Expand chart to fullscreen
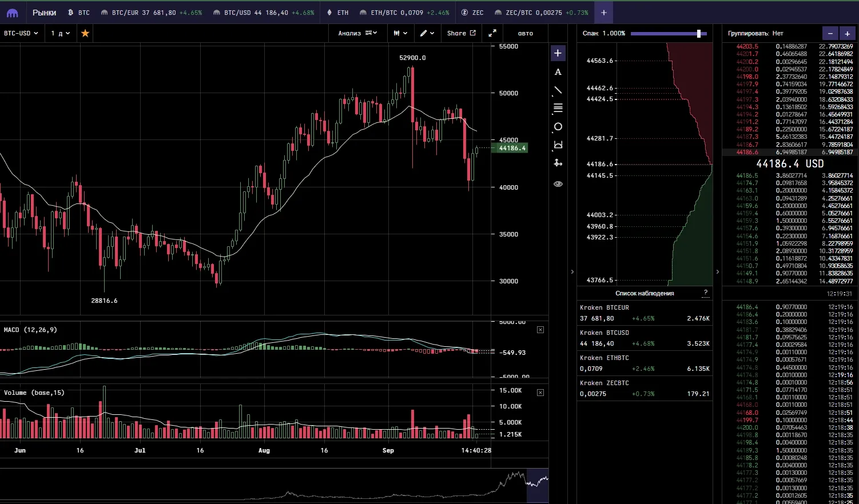 click(492, 33)
